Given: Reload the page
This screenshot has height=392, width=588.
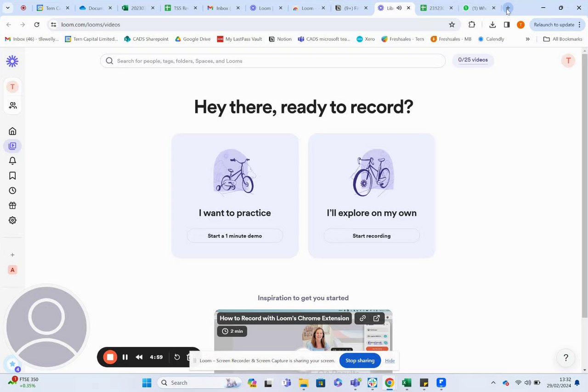Looking at the screenshot, I should click(x=37, y=24).
